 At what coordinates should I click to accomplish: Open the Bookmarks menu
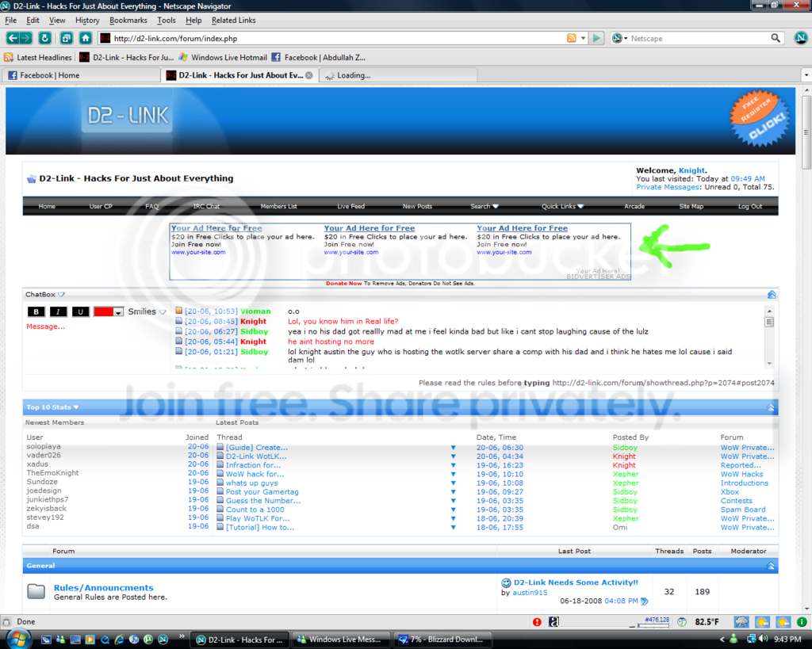coord(128,20)
